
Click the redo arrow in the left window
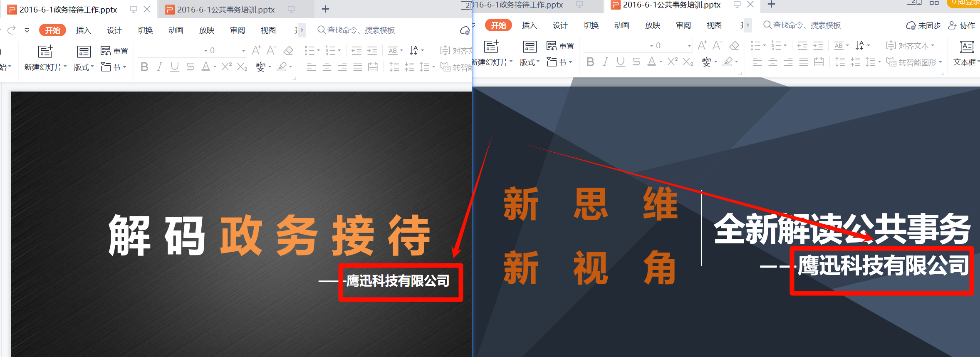click(12, 30)
